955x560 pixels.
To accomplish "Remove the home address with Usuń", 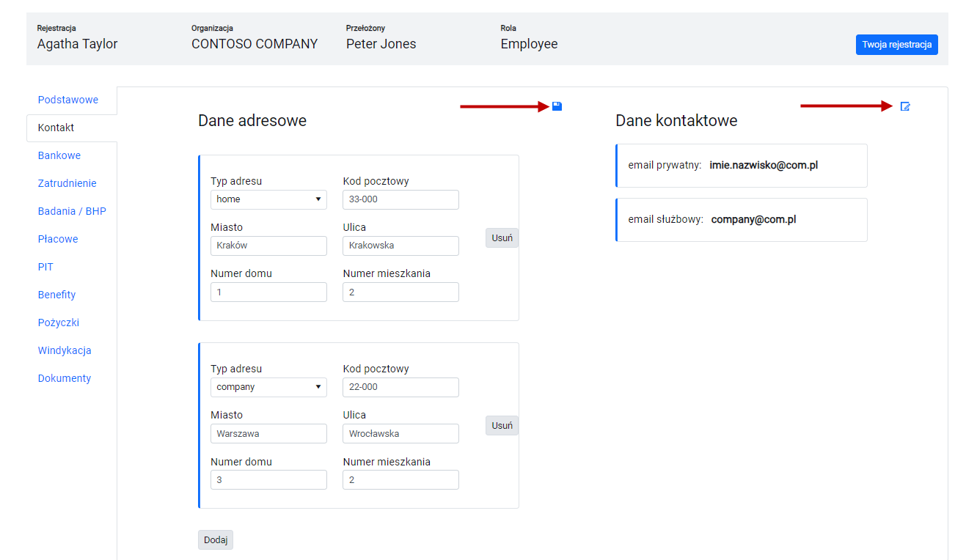I will pos(502,237).
